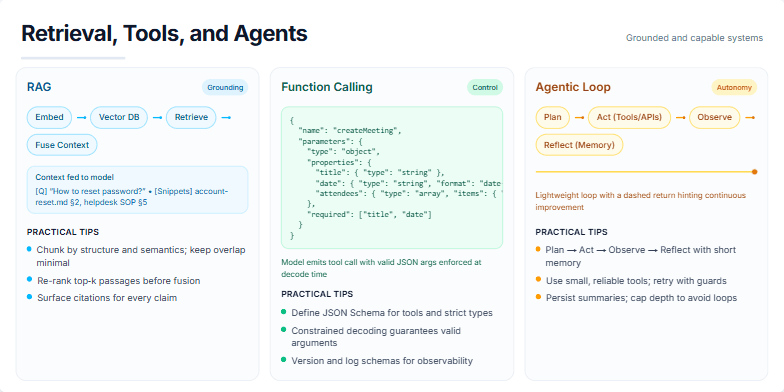Click the How to reset password snippet text

132,197
